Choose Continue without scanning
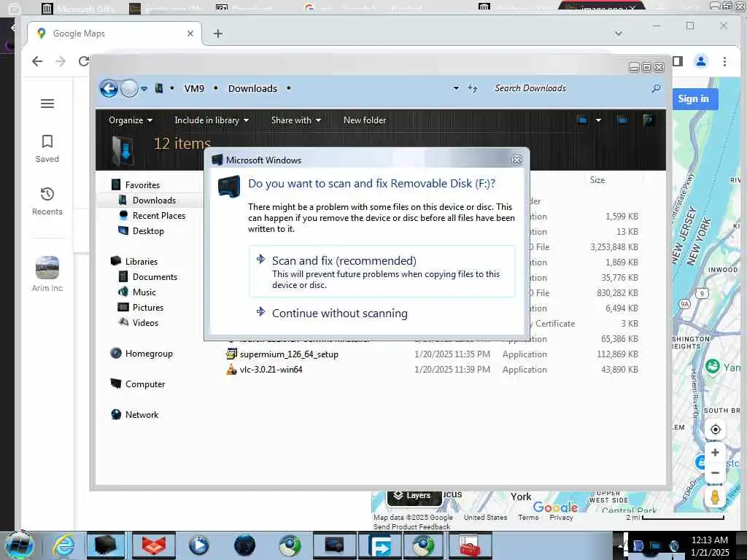The width and height of the screenshot is (747, 560). point(340,314)
